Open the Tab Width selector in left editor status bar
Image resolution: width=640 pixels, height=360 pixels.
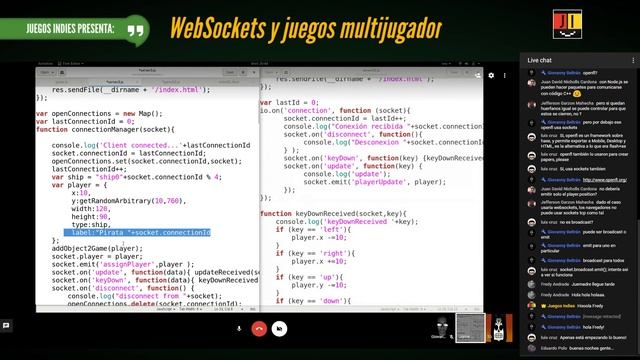point(190,309)
